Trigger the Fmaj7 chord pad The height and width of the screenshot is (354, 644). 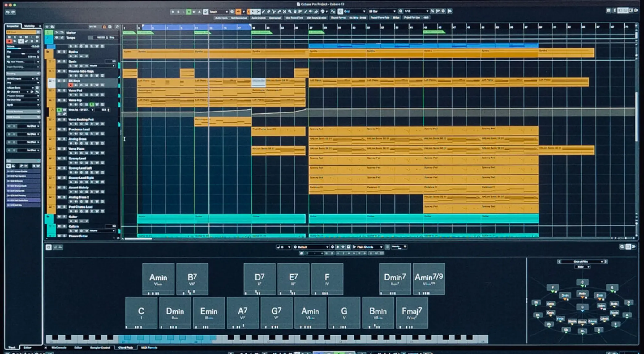(x=412, y=312)
